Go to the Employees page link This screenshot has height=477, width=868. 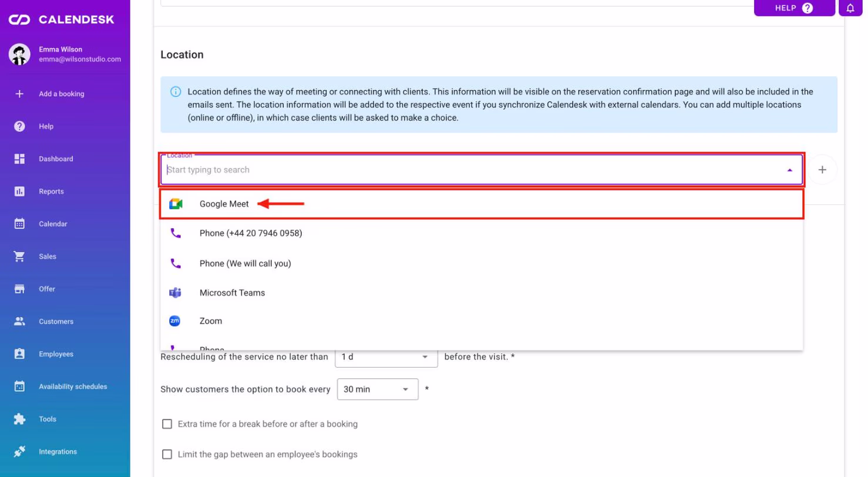[x=56, y=354]
